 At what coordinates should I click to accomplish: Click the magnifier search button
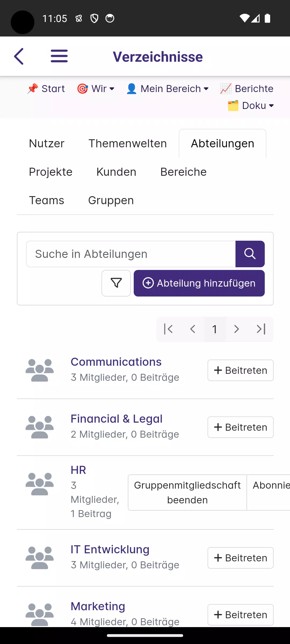pos(250,254)
